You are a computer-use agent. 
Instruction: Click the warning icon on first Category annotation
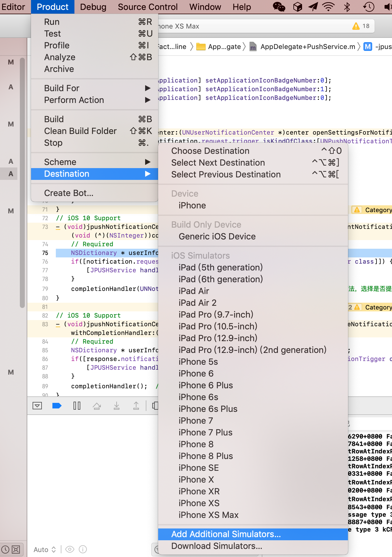coord(357,210)
